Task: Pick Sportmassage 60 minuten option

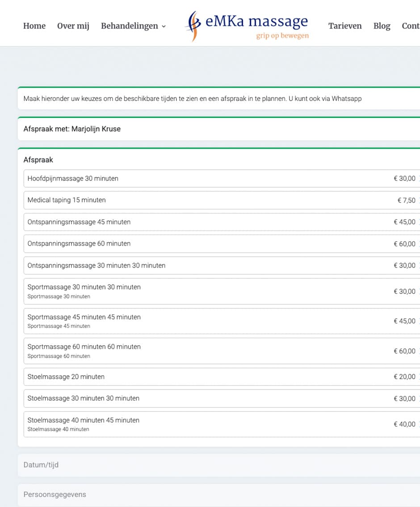Action: coord(221,351)
